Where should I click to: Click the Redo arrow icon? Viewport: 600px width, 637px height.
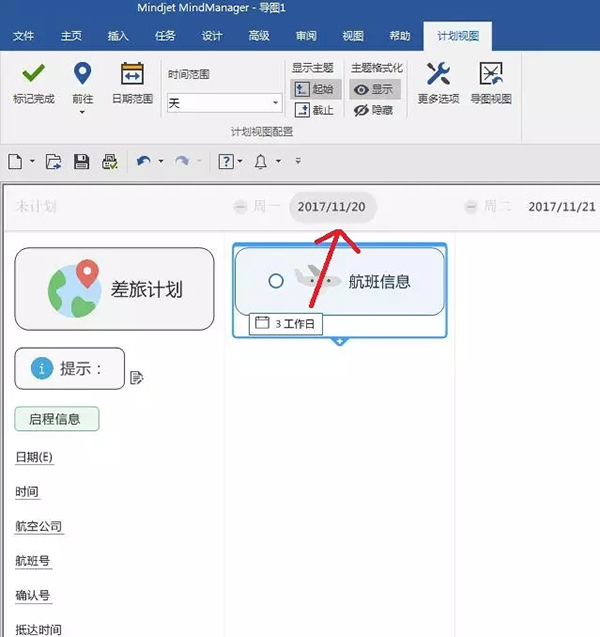pos(182,161)
